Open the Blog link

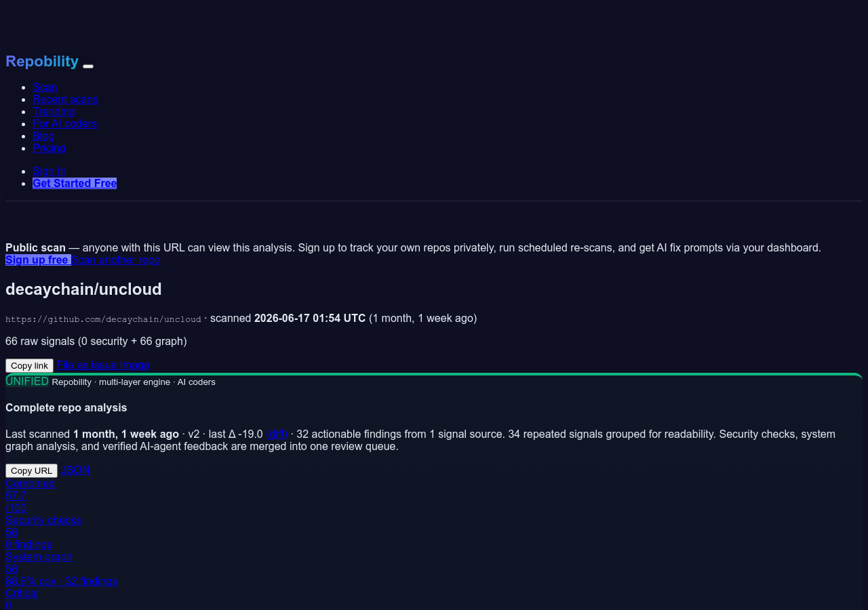click(x=43, y=136)
